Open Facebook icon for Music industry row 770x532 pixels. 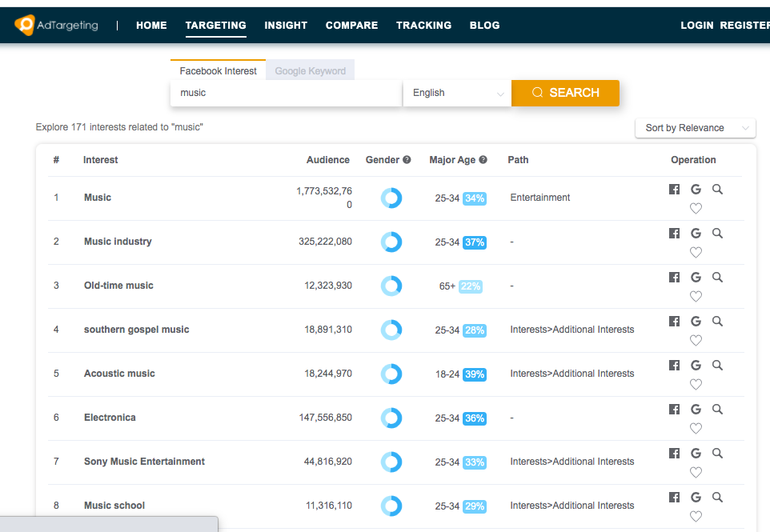point(674,233)
